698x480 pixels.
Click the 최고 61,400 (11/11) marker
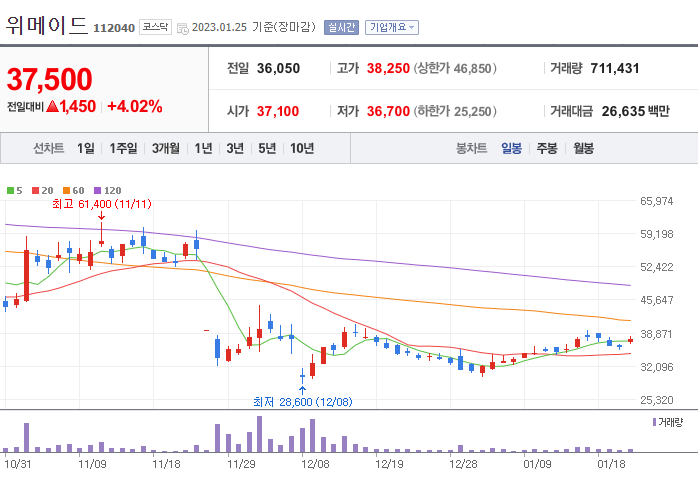pos(101,204)
